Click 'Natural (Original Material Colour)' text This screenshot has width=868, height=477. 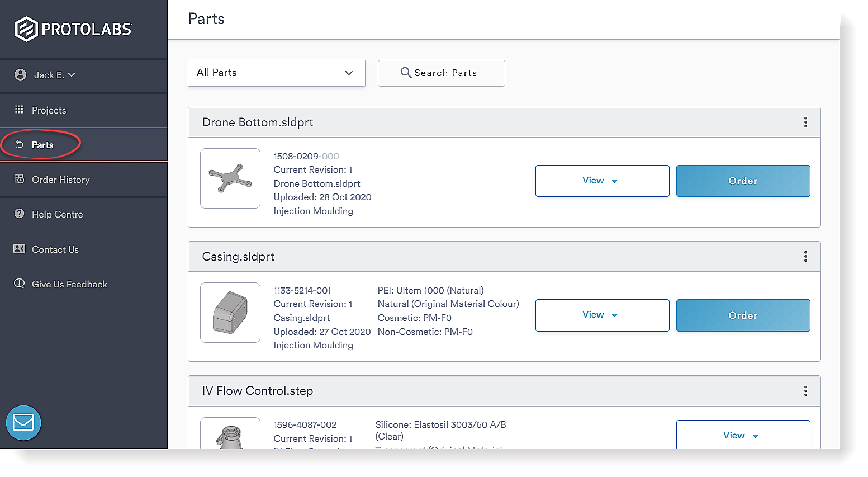pos(448,304)
